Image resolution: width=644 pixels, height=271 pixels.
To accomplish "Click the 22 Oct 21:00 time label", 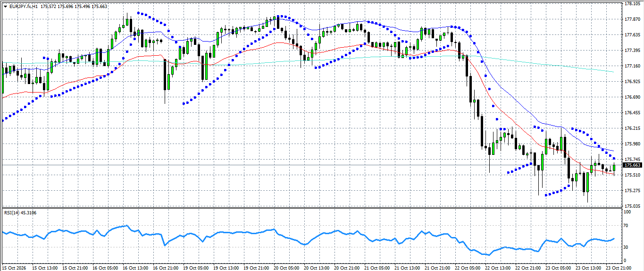I will click(529, 268).
